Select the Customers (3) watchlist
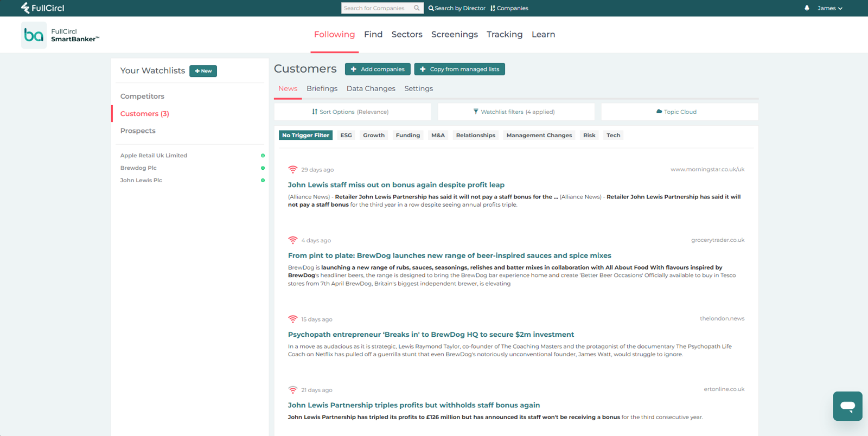 (x=145, y=114)
